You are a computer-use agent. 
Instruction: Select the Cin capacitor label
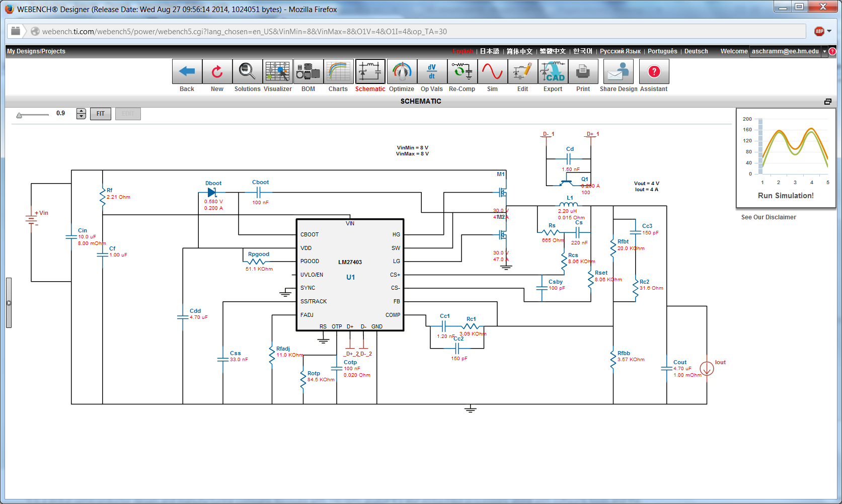pyautogui.click(x=83, y=230)
